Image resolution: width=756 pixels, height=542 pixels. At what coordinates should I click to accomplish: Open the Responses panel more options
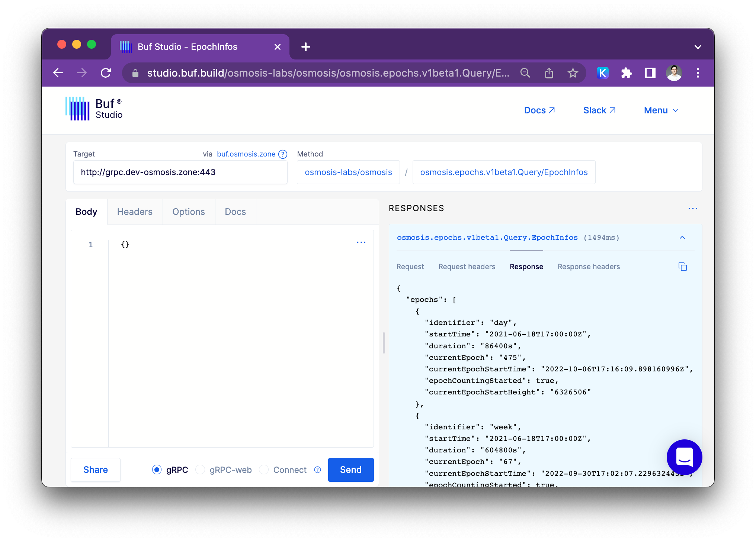pos(693,208)
